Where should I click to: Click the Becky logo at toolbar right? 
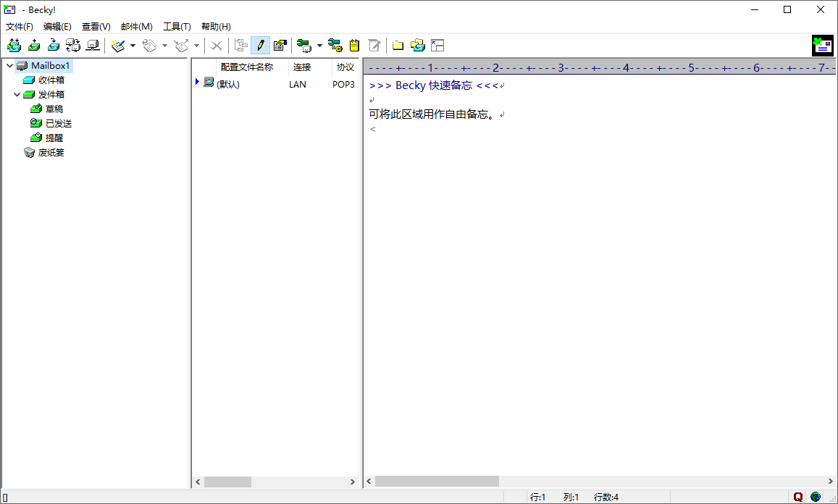(x=823, y=46)
